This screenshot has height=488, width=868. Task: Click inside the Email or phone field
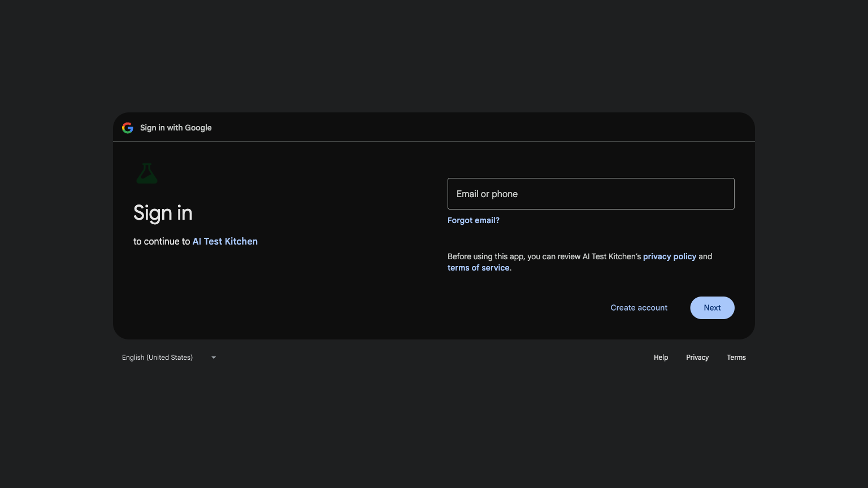591,194
